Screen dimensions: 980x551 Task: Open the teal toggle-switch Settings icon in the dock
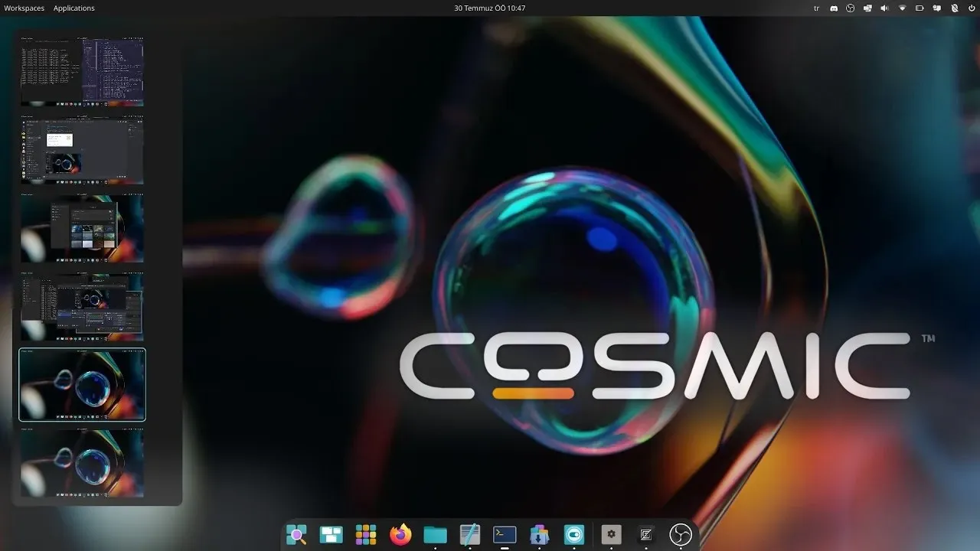click(573, 534)
